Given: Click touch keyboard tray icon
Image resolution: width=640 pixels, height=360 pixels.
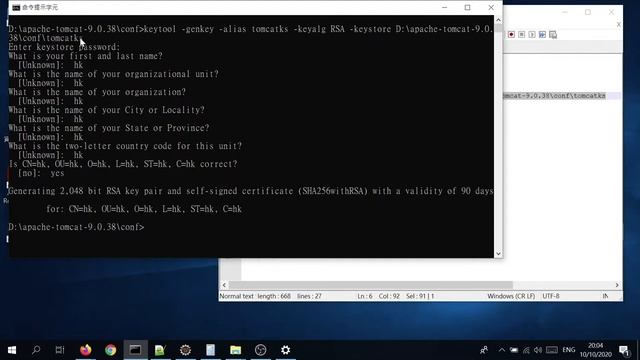Looking at the screenshot, I should (x=552, y=350).
